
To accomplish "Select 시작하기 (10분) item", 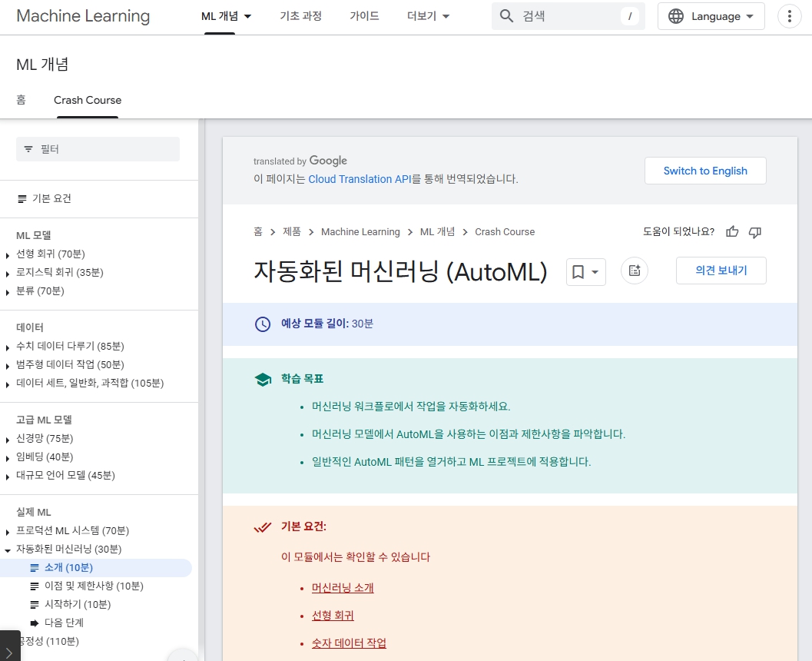I will pos(78,605).
